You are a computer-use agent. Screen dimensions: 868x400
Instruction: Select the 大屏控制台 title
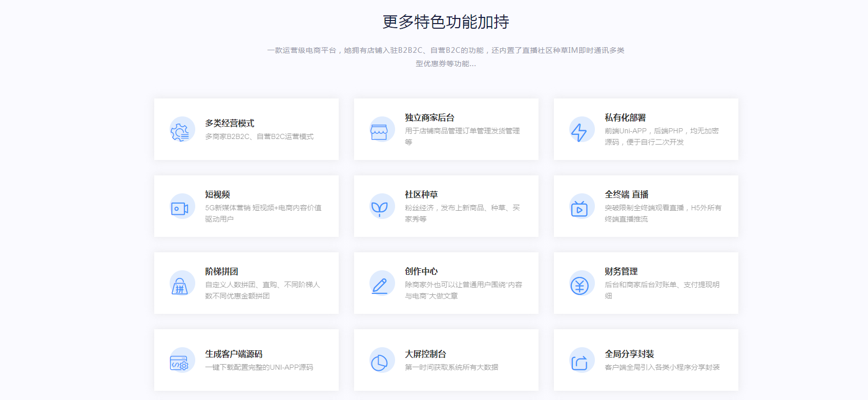click(x=425, y=354)
